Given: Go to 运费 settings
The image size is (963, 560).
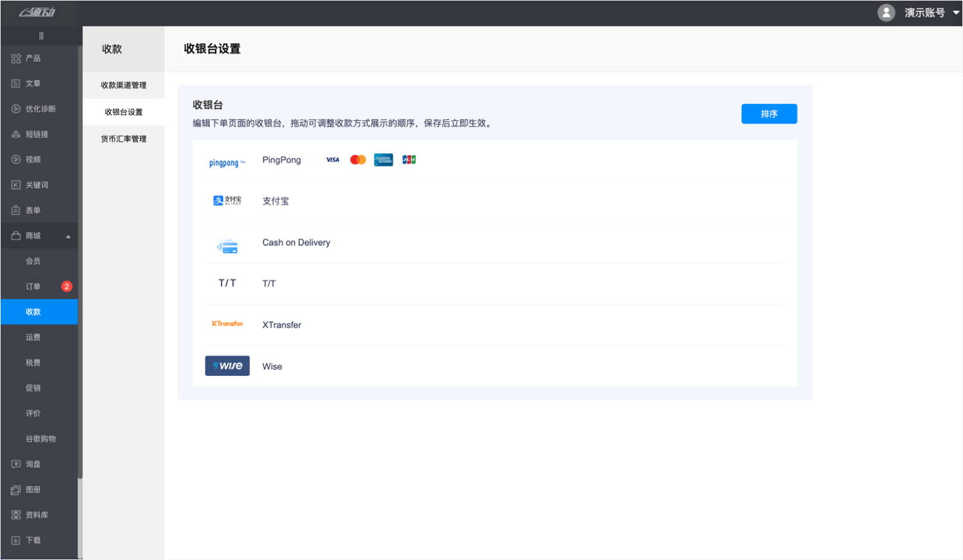Looking at the screenshot, I should click(33, 337).
